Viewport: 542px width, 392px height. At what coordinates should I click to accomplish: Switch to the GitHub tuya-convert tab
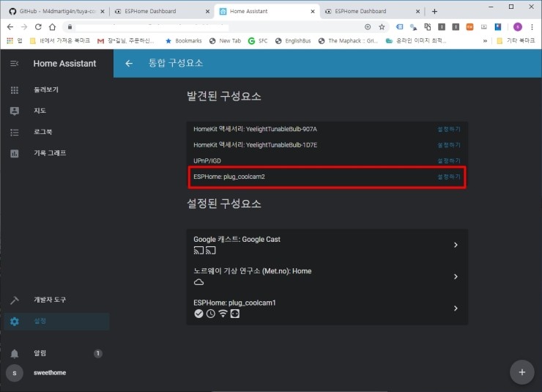coord(56,12)
